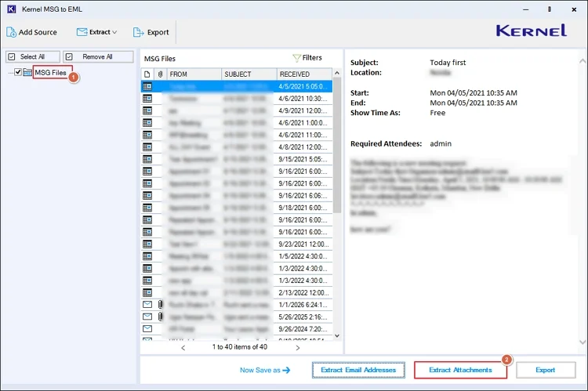This screenshot has height=391, width=588.
Task: Click paperclip icon on 5/26/2025 row
Action: coord(160,317)
